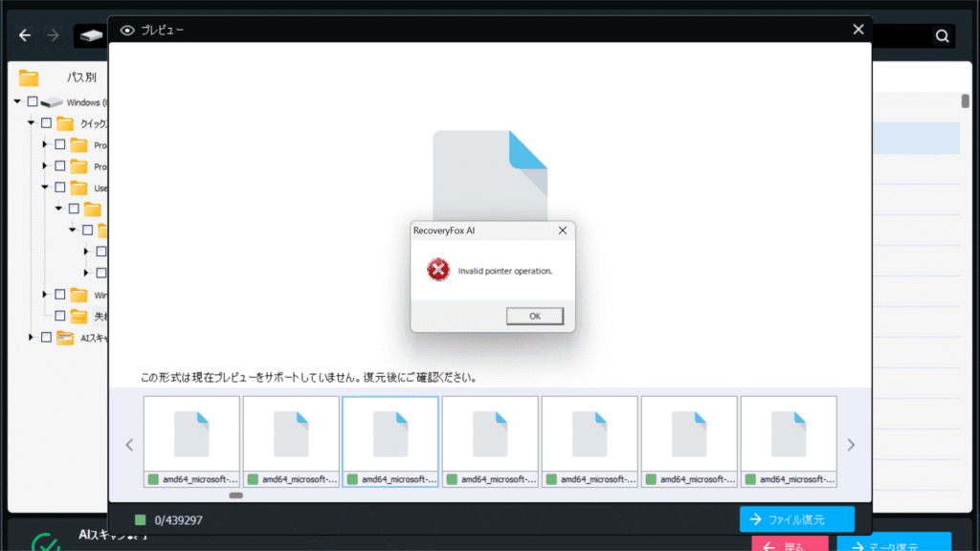Image resolution: width=980 pixels, height=551 pixels.
Task: Select the seventh amd64_microsoft thumbnail
Action: (x=789, y=442)
